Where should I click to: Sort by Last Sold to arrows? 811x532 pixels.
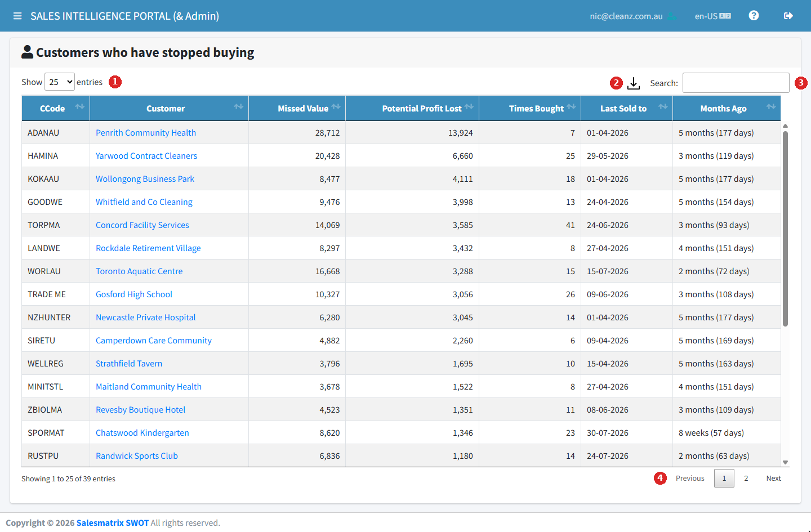point(663,107)
